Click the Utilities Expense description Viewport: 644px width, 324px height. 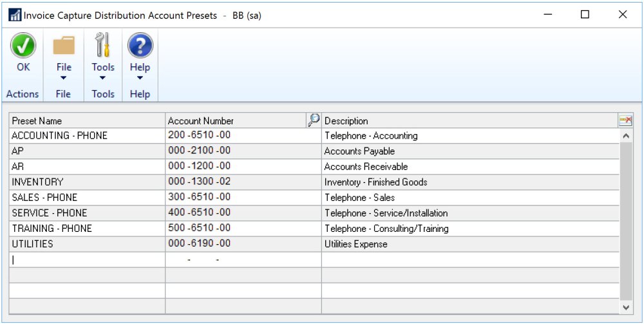coord(355,244)
